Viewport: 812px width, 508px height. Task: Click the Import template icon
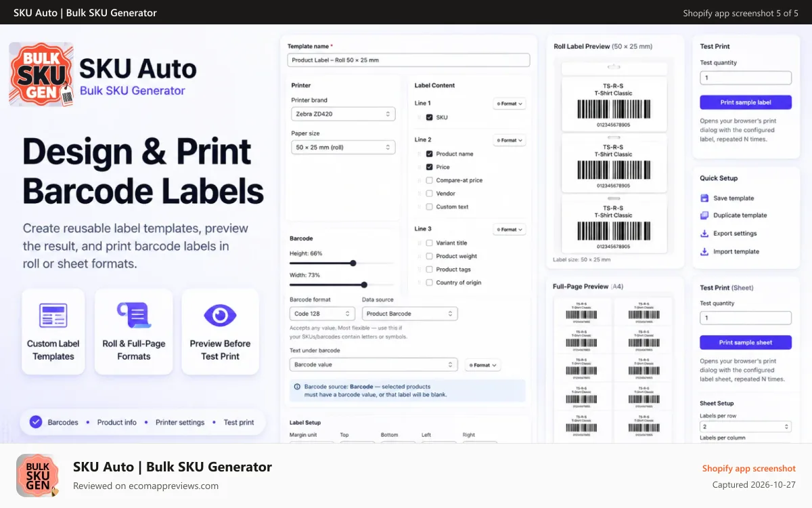(x=704, y=251)
